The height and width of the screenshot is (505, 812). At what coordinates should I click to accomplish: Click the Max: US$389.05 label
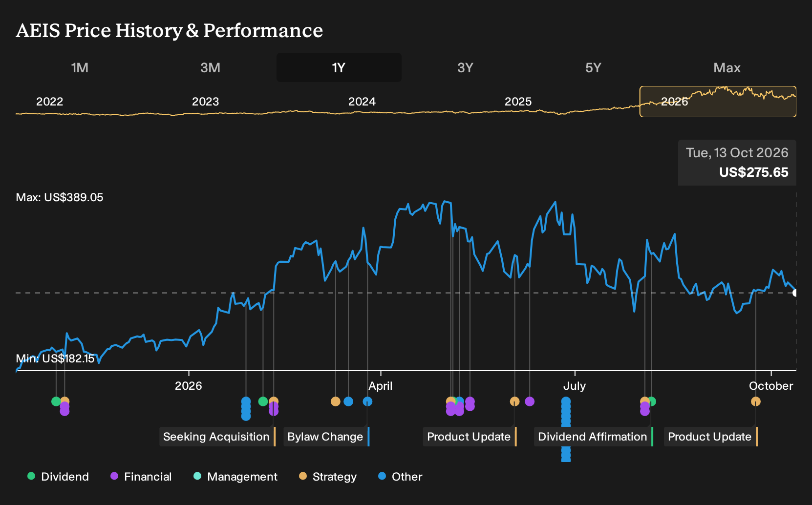pos(60,197)
